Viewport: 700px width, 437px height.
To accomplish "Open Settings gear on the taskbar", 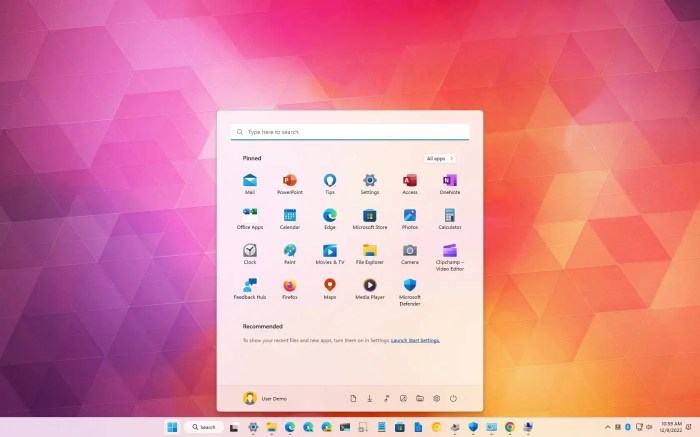I will 253,427.
